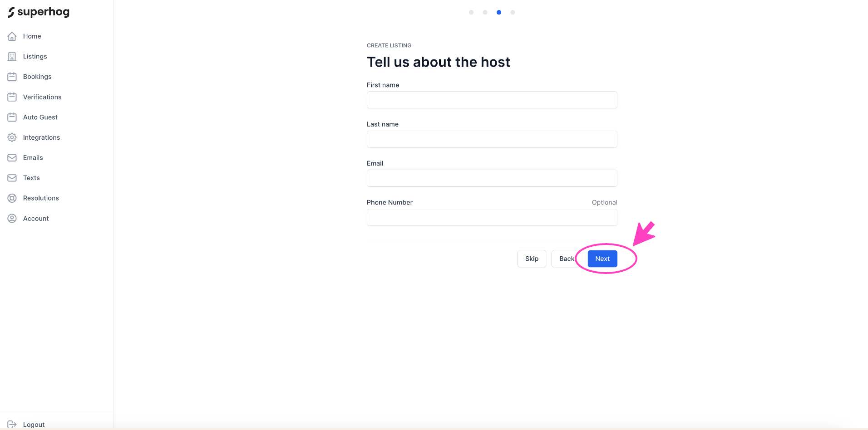Viewport: 868px width, 430px height.
Task: Go Back to previous step
Action: pyautogui.click(x=567, y=259)
